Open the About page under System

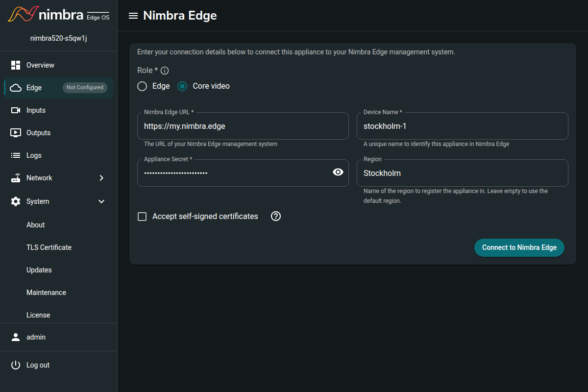(x=59, y=225)
